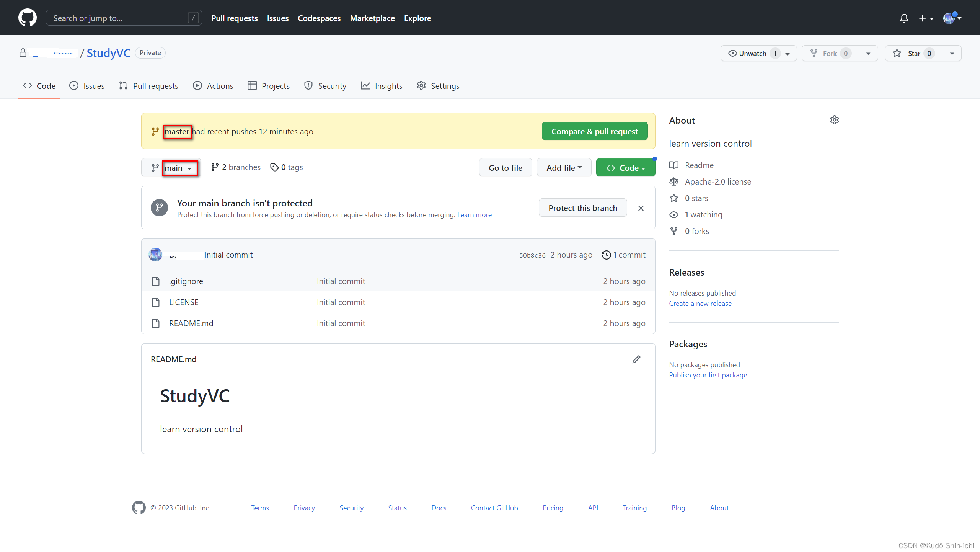Edit README with the pencil icon
Viewport: 980px width, 552px height.
pyautogui.click(x=636, y=359)
